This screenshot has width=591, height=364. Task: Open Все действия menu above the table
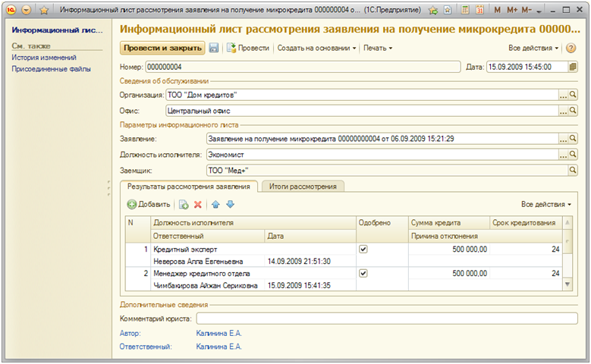[546, 204]
